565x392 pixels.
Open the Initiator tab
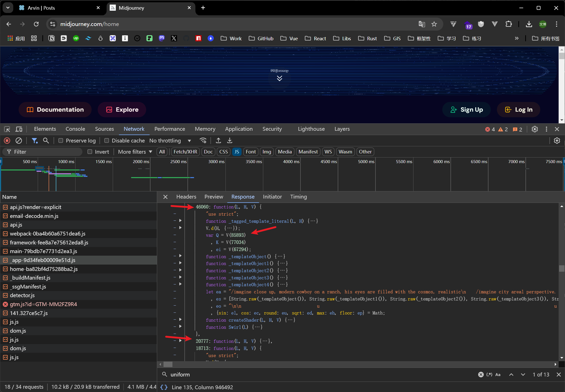272,197
